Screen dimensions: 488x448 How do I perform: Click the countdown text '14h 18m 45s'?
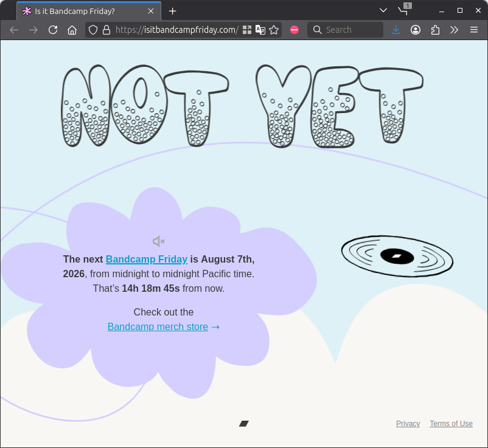point(151,289)
